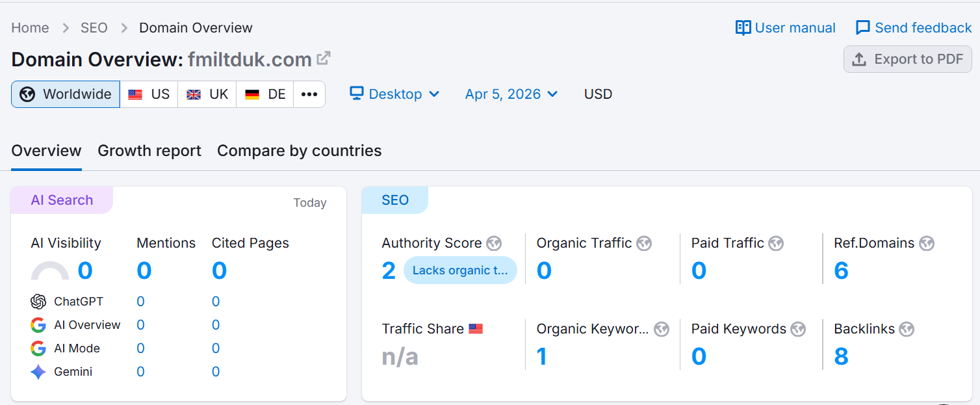This screenshot has width=980, height=405.
Task: Click the upload icon in Export to PDF
Action: tap(859, 59)
